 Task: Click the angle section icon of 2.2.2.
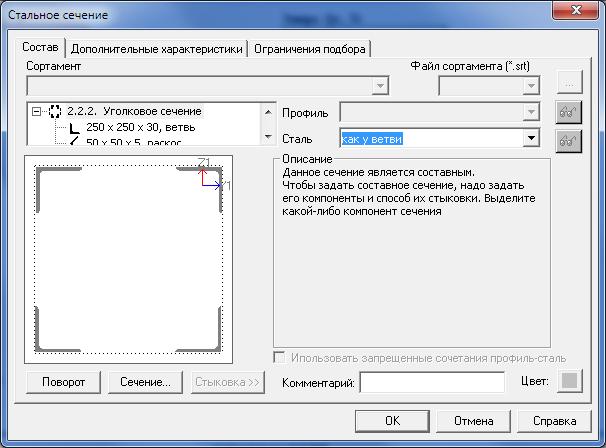point(55,111)
